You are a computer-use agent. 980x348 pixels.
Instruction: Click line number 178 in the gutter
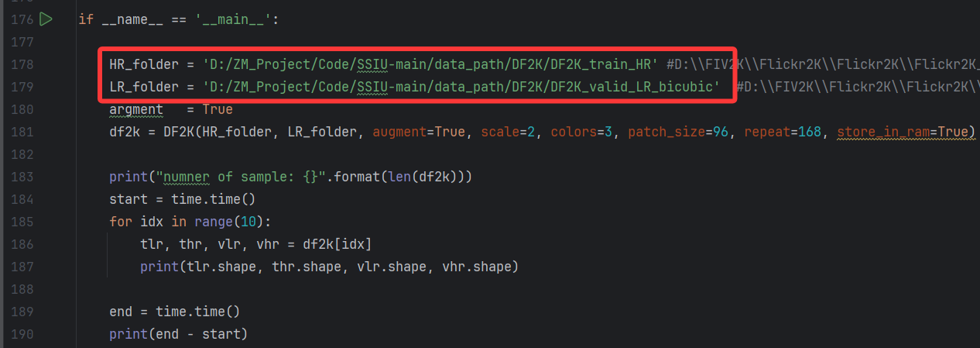click(22, 64)
